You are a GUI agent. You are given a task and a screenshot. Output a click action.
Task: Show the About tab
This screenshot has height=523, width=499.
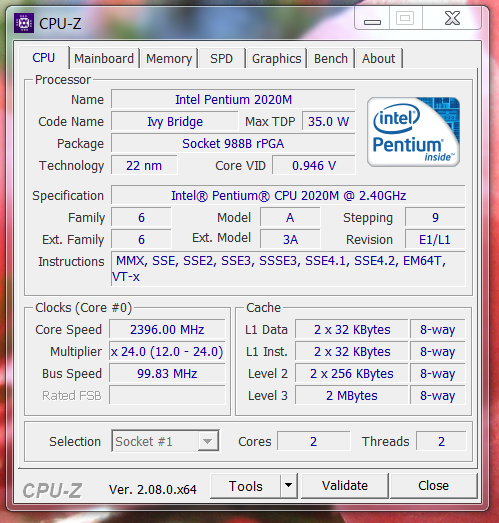click(379, 59)
